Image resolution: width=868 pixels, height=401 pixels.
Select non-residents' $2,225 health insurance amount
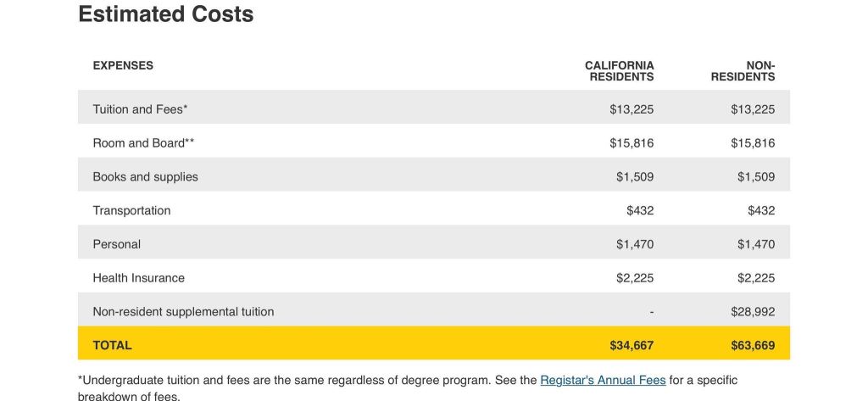click(x=756, y=278)
